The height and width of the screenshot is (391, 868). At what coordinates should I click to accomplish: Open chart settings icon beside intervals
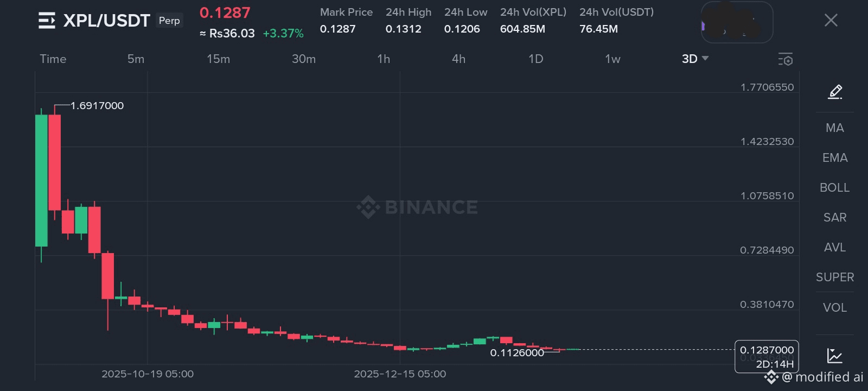785,59
